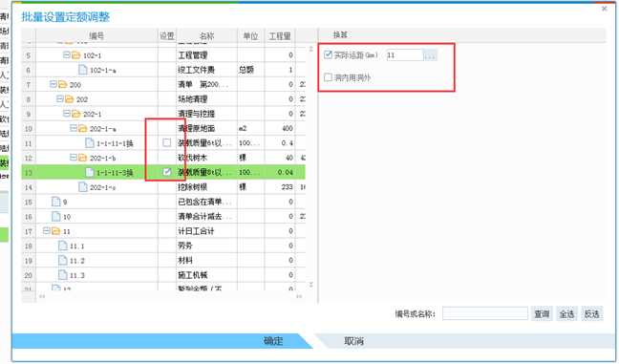Image resolution: width=619 pixels, height=364 pixels.
Task: Click the 确定 button
Action: point(273,341)
